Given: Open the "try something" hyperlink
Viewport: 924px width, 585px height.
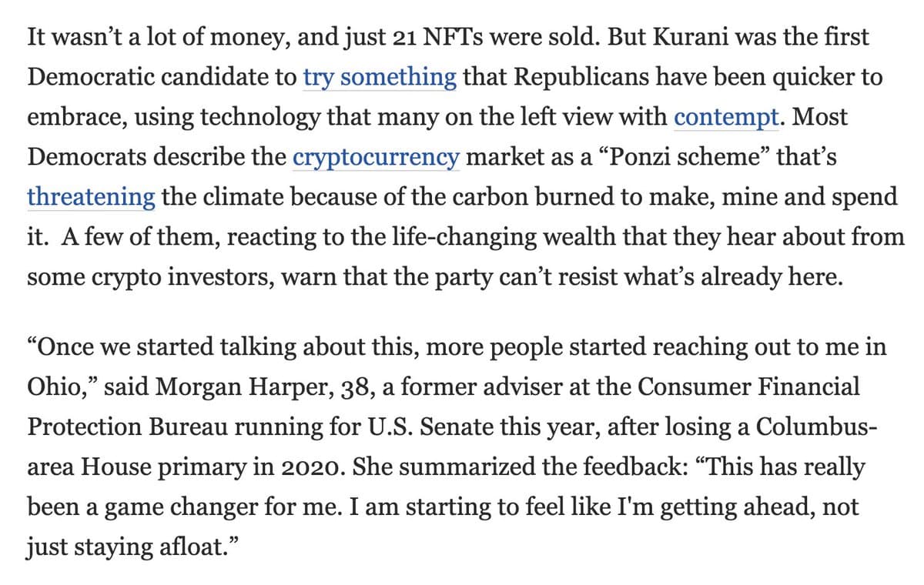Looking at the screenshot, I should coord(380,78).
